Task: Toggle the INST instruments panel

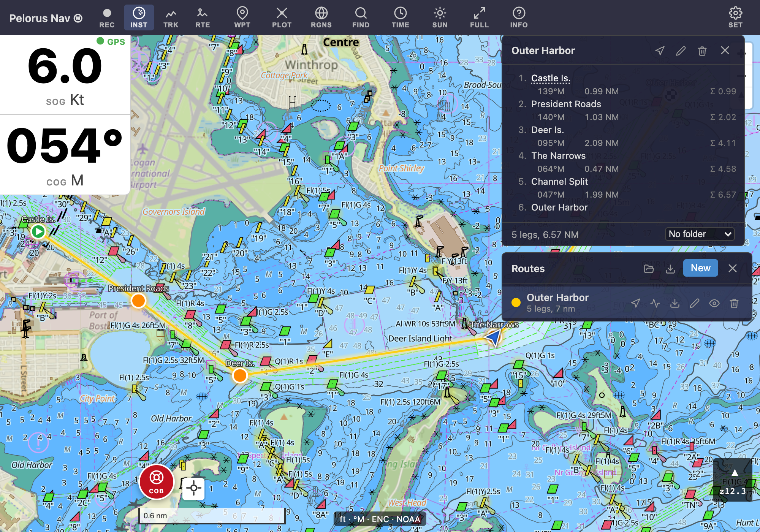Action: (139, 17)
